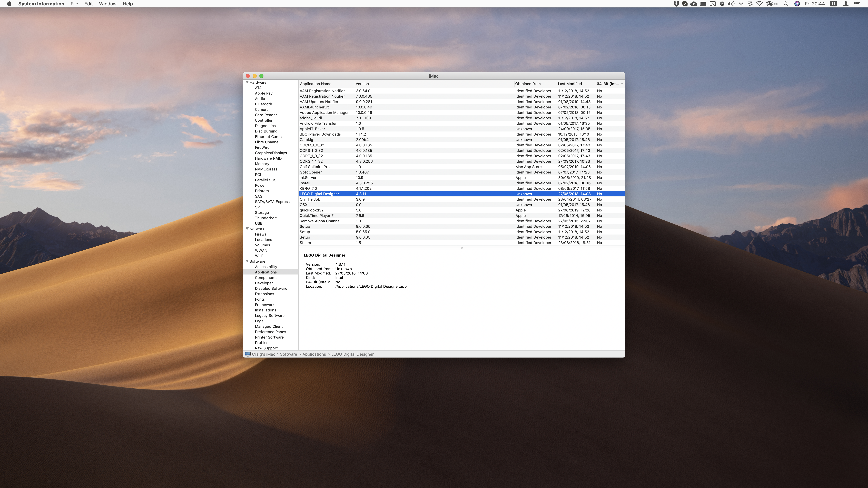This screenshot has width=868, height=488.
Task: Open the Notification Center list icon
Action: pos(857,4)
